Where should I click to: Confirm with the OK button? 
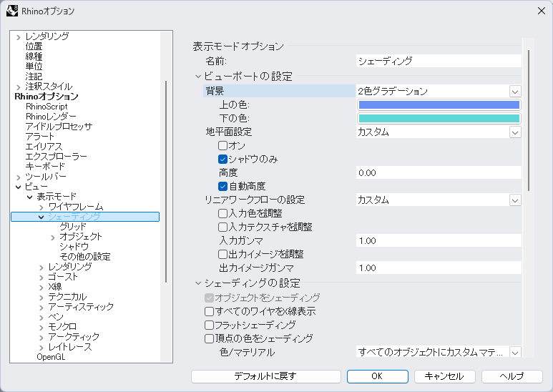(377, 376)
